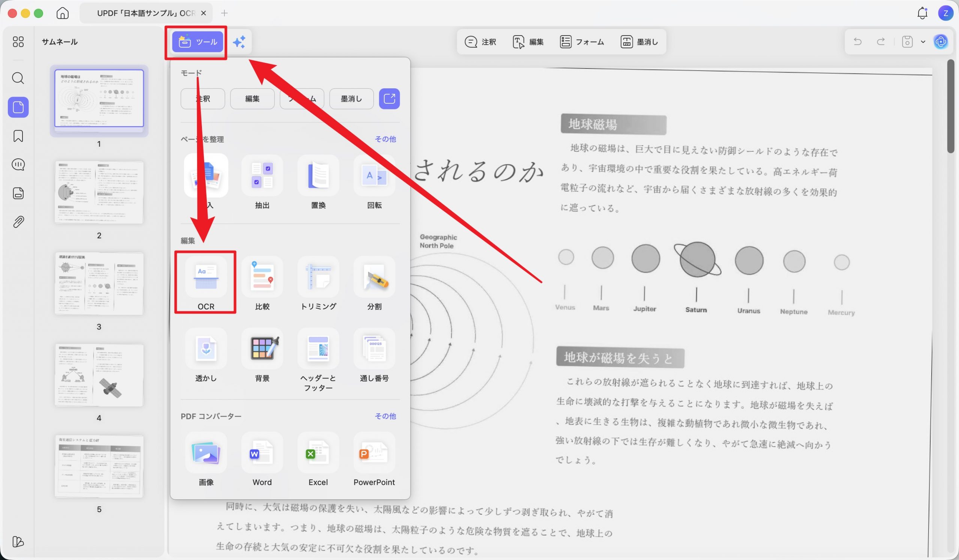959x560 pixels.
Task: Convert PDF to PowerPoint
Action: [375, 459]
